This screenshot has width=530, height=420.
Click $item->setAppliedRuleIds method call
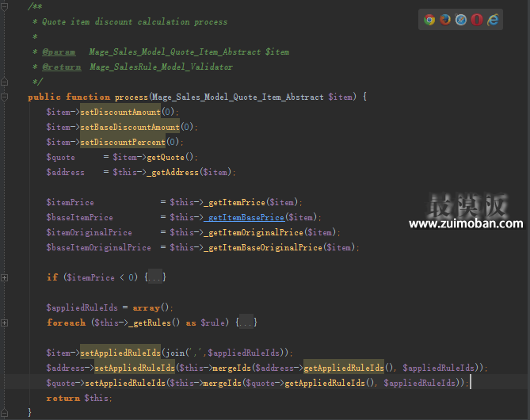coord(120,353)
